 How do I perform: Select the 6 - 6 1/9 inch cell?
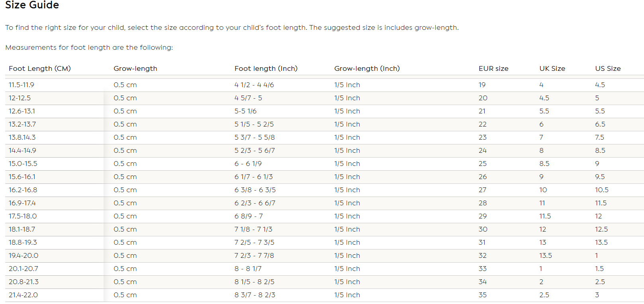pyautogui.click(x=248, y=164)
